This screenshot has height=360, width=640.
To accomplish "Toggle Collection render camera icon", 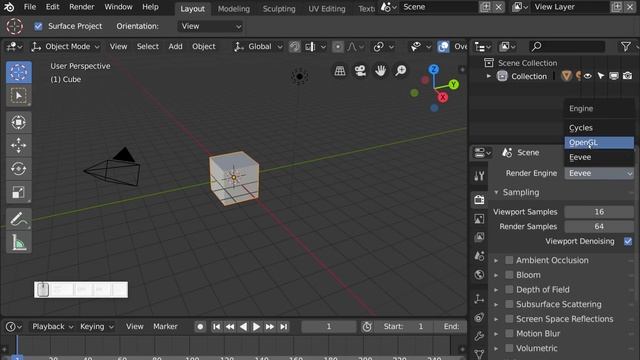I will (x=628, y=76).
